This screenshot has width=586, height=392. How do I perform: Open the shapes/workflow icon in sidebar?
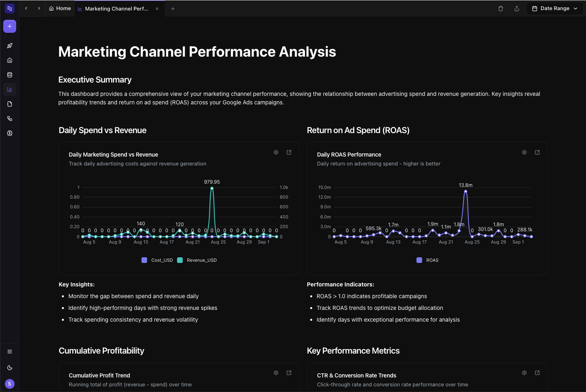coord(10,119)
